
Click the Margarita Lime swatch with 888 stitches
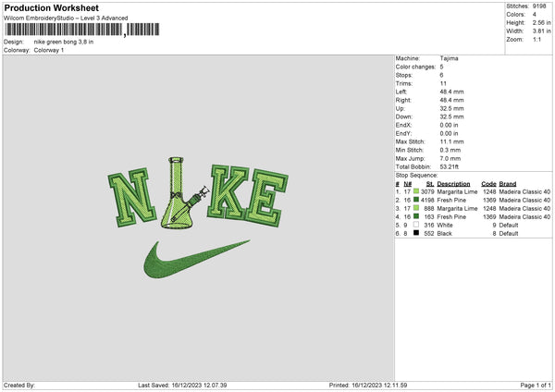416,208
